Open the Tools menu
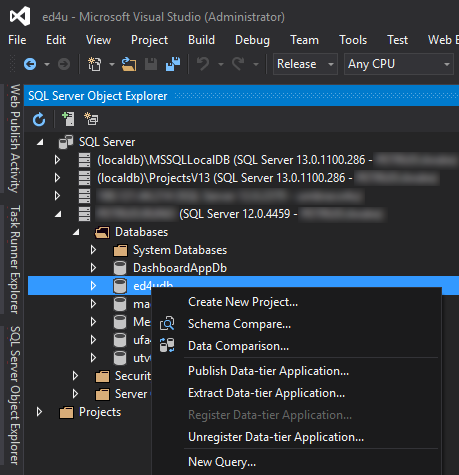The width and height of the screenshot is (459, 475). (x=353, y=40)
